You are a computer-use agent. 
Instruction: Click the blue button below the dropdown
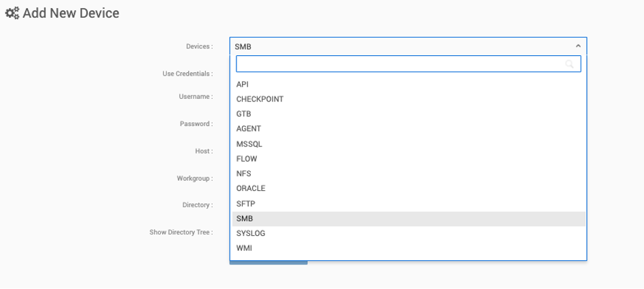[269, 262]
